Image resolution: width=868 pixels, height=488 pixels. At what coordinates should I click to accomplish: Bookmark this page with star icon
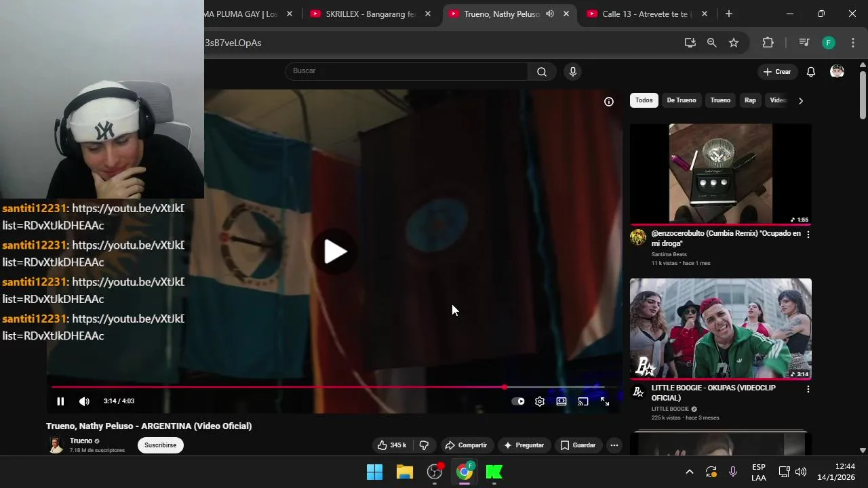(x=734, y=43)
